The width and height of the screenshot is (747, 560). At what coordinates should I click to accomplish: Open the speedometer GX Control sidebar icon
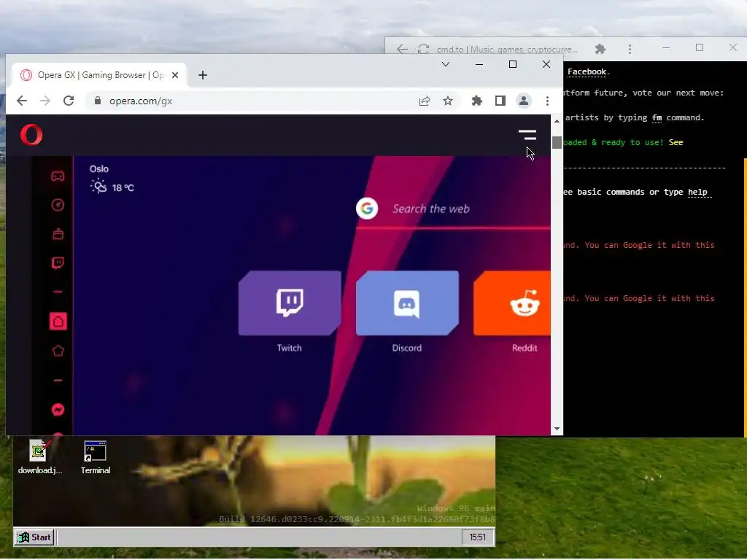(x=58, y=205)
